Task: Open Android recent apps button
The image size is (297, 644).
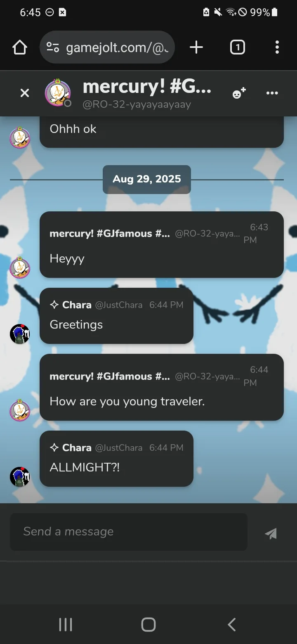Action: [66, 625]
